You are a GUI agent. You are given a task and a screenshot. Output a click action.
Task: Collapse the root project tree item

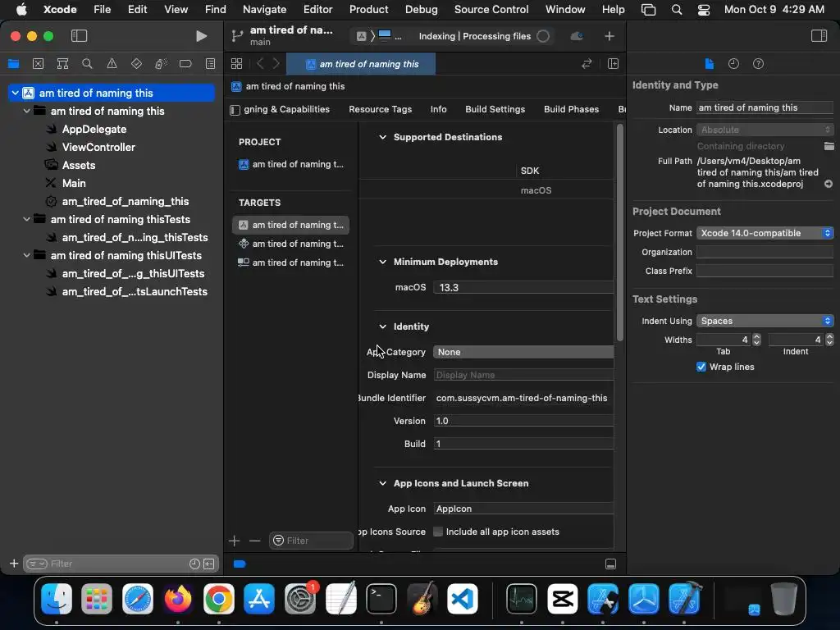(x=15, y=93)
